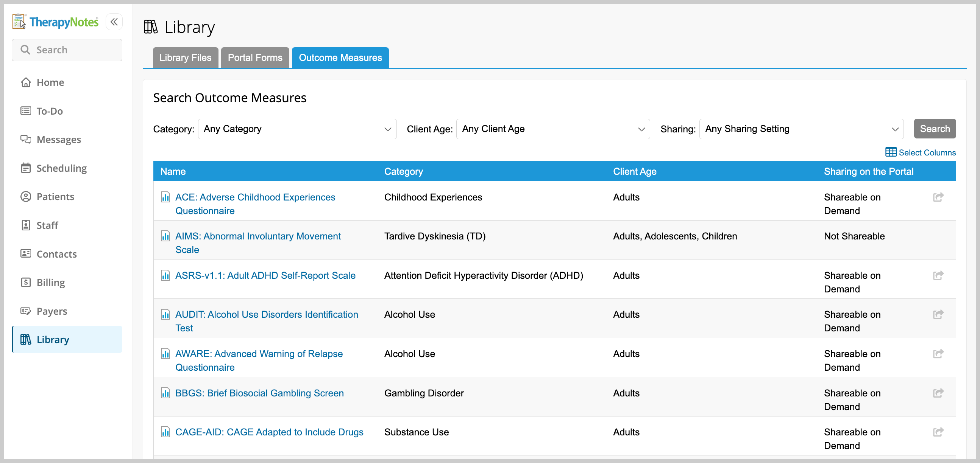The image size is (980, 463).
Task: Open AIMS: Abnormal Involuntary Movement Scale link
Action: click(x=257, y=243)
